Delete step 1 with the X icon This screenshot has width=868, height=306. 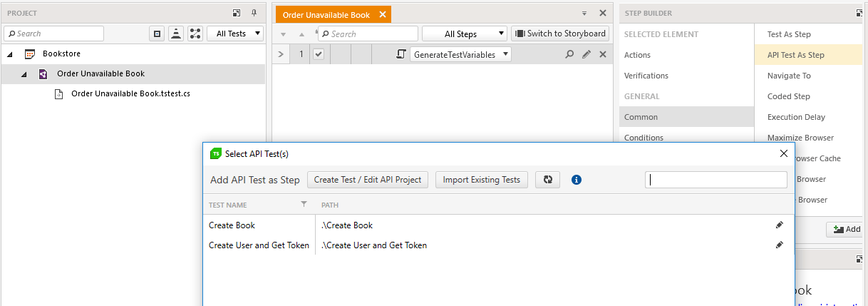point(603,54)
